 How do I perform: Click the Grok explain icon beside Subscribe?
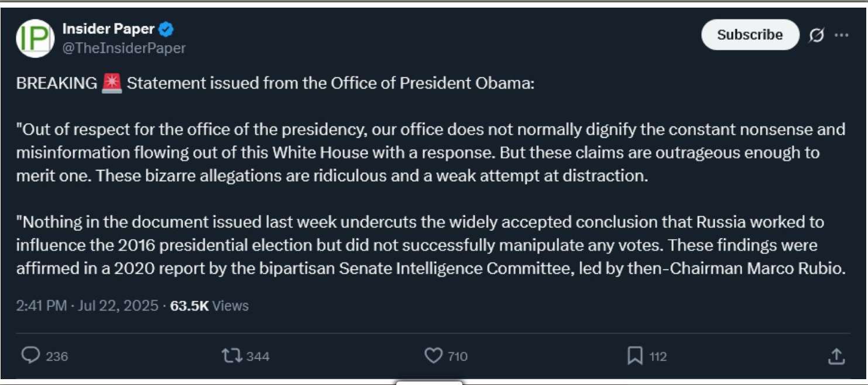[816, 35]
